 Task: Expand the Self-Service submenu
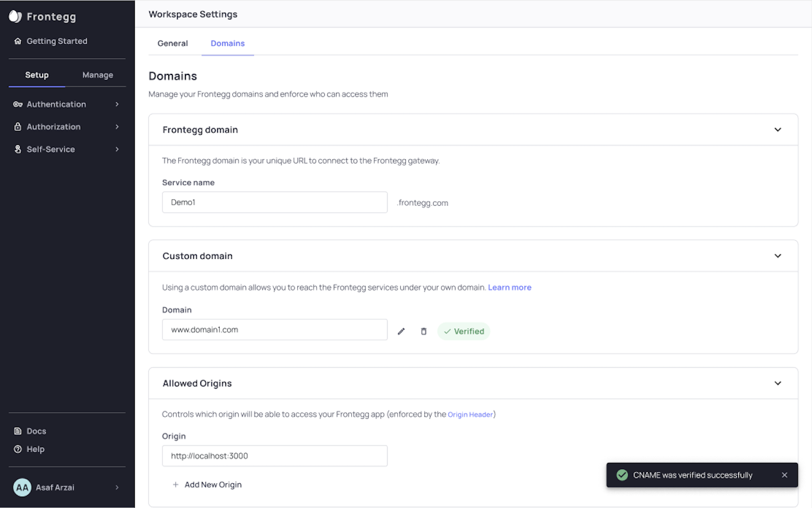pos(117,149)
